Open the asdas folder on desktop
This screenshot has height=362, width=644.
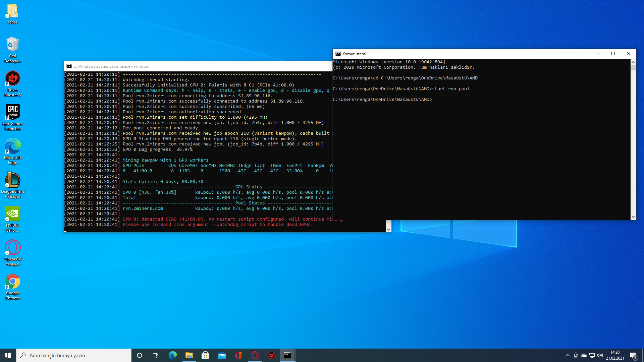(13, 11)
